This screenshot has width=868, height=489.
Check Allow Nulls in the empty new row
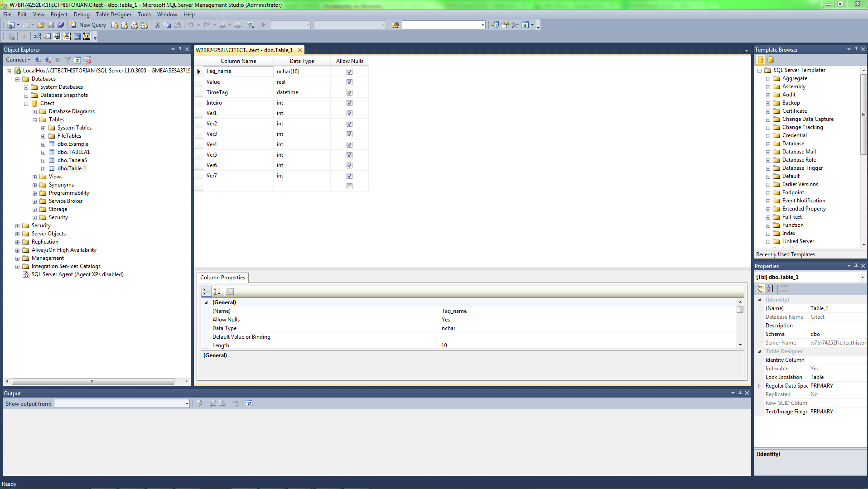pyautogui.click(x=349, y=186)
